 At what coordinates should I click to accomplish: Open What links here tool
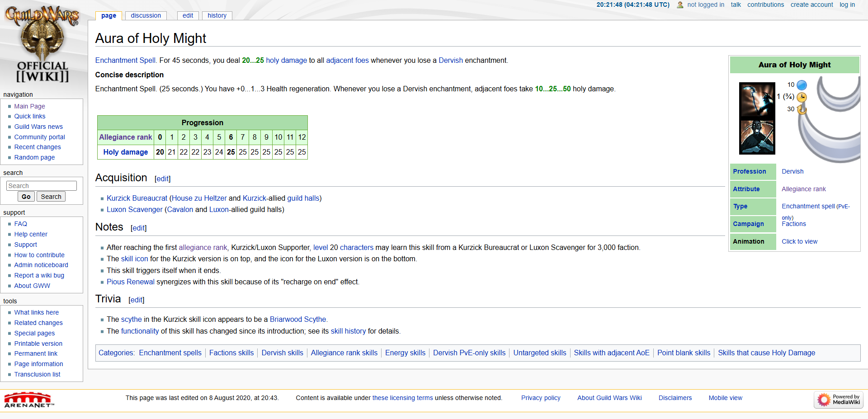[36, 312]
